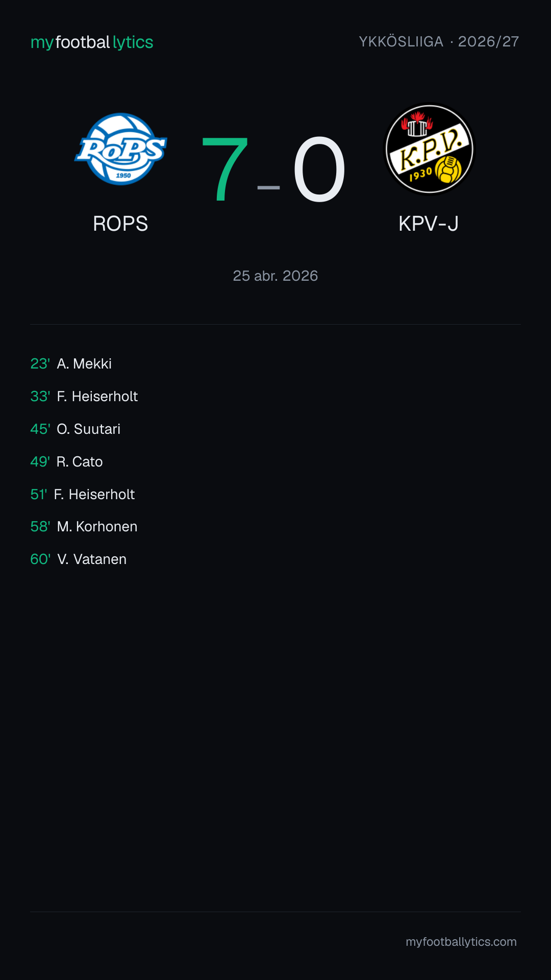Select O. Suutari goal entry
Image resolution: width=551 pixels, height=980 pixels.
[76, 429]
